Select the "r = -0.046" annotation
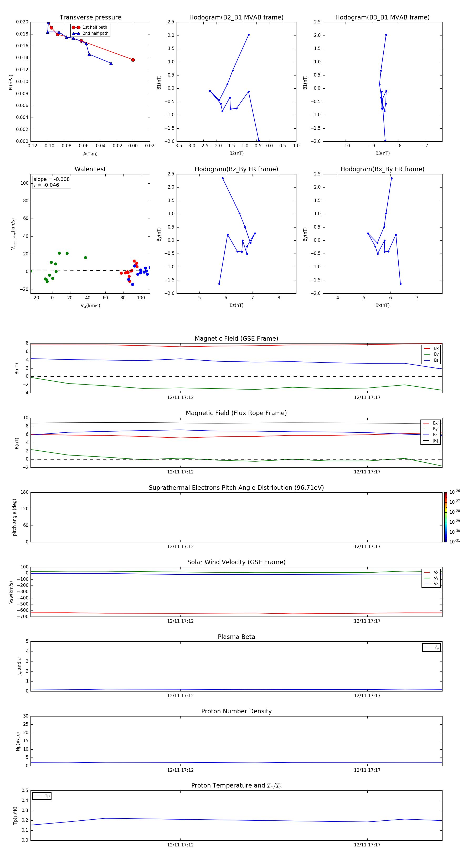The width and height of the screenshot is (473, 868). coord(47,185)
